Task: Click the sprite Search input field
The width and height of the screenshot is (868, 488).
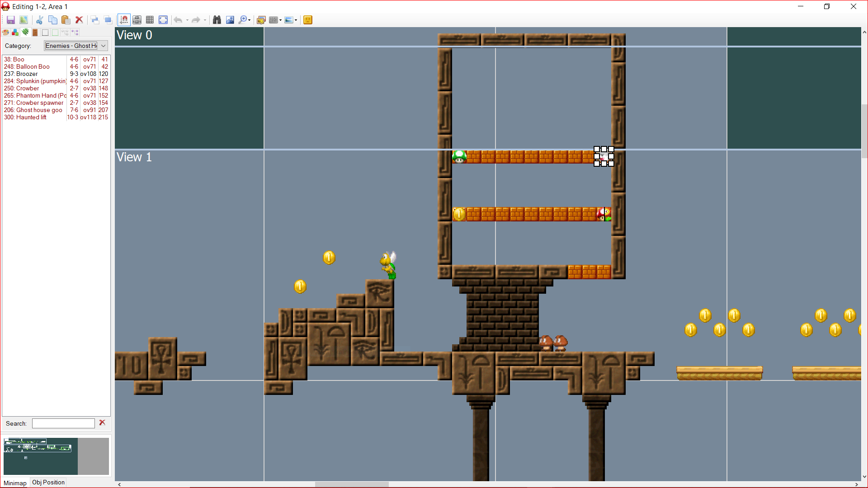Action: click(x=63, y=423)
